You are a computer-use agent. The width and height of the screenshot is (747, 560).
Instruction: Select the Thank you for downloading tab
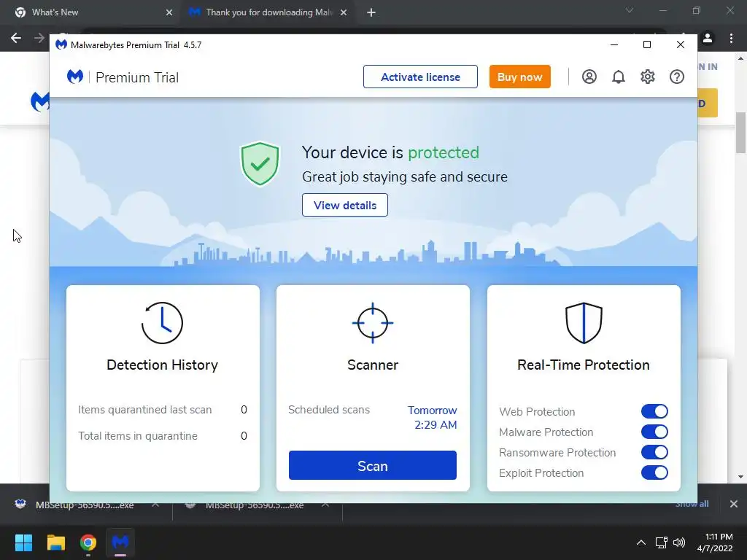pos(267,12)
